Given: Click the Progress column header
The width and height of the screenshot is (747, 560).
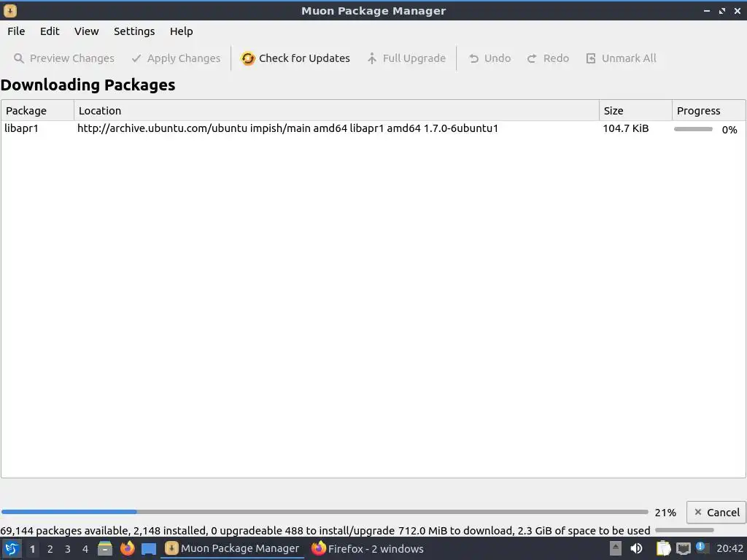Looking at the screenshot, I should coord(709,111).
